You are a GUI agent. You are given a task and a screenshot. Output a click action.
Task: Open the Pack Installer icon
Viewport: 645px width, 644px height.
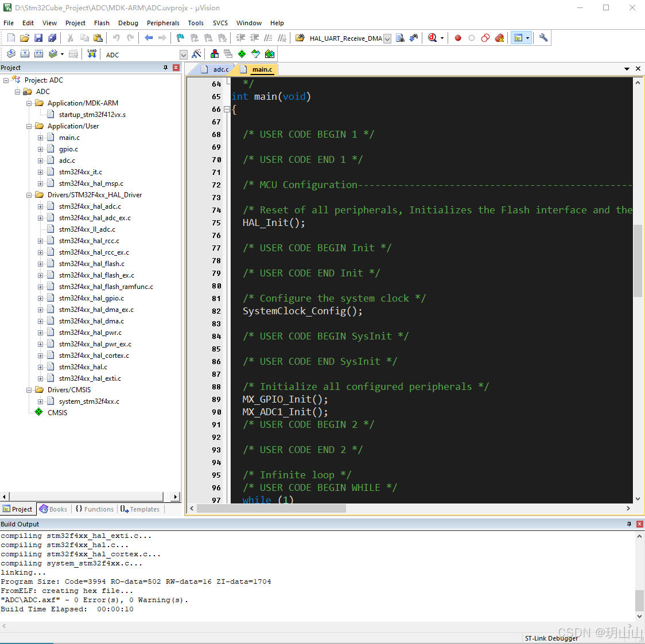(x=270, y=54)
